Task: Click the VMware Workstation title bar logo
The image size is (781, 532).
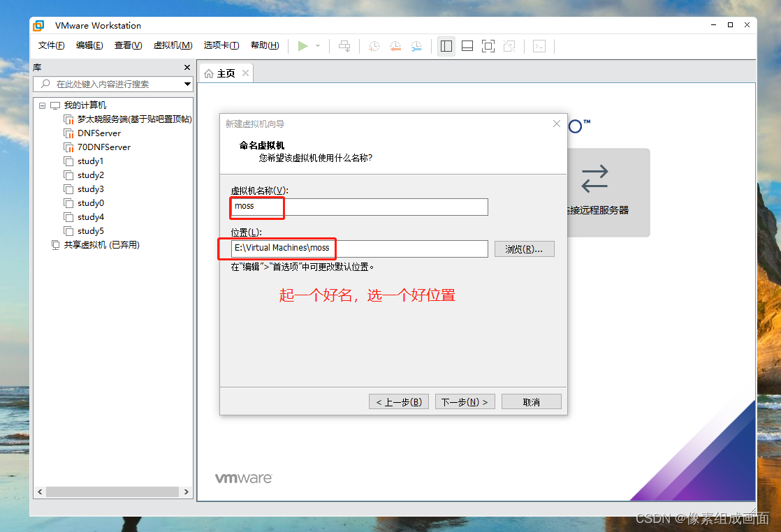Action: click(x=39, y=25)
